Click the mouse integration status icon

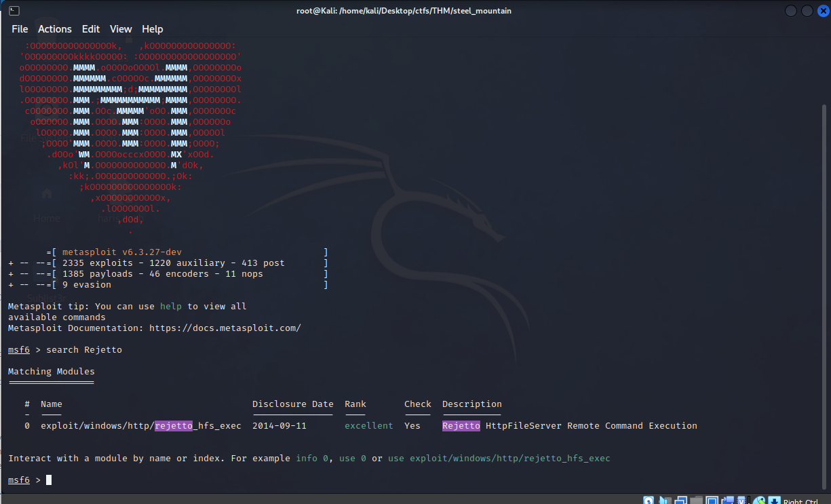(758, 501)
